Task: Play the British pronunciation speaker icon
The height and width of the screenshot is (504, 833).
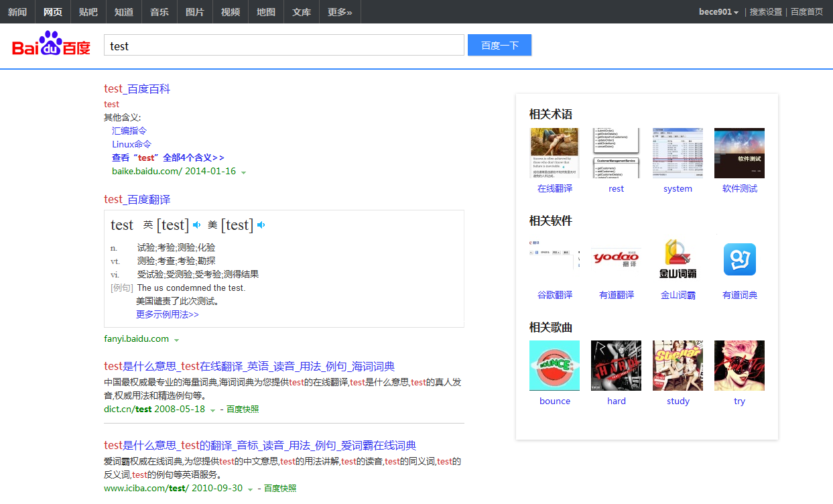Action: pos(197,225)
